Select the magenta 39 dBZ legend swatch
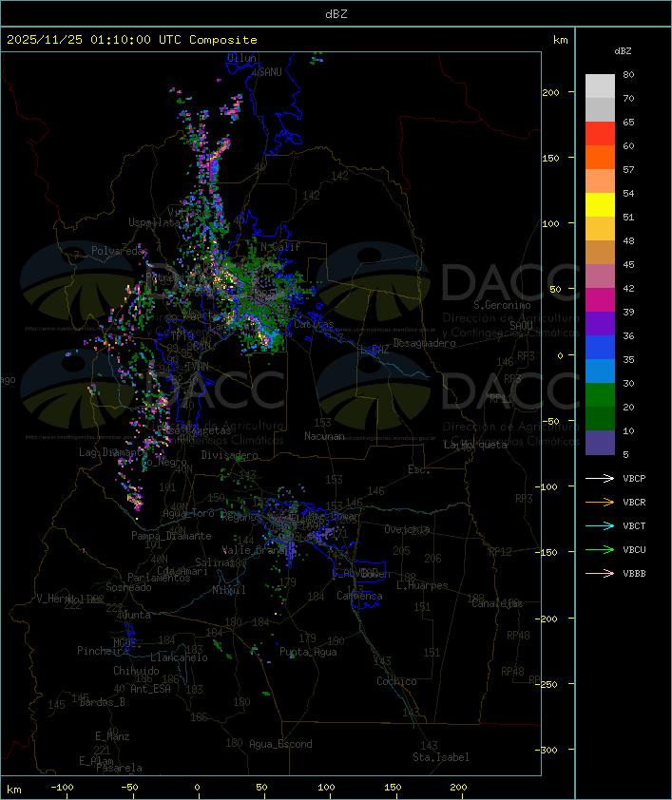Screen dimensions: 672x800 (x=600, y=300)
